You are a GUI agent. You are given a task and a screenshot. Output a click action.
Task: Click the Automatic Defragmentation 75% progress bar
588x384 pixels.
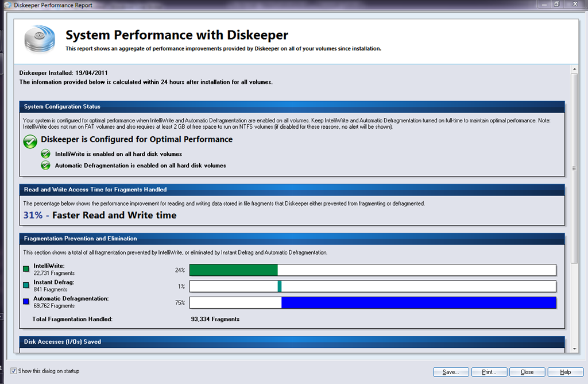373,302
